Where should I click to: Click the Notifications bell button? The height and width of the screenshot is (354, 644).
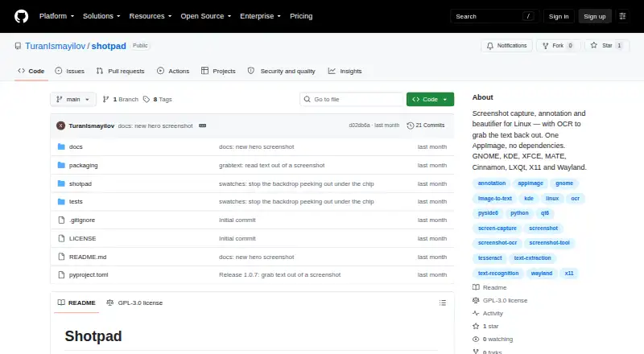pyautogui.click(x=507, y=46)
